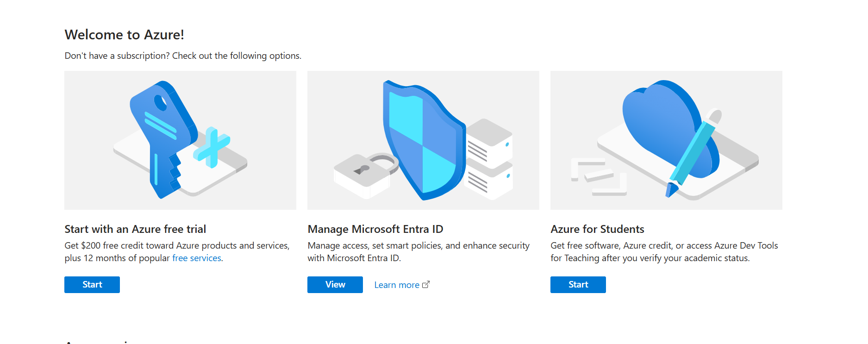The image size is (868, 344).
Task: Click the cloud and pencil illustration for Students
Action: (x=666, y=140)
